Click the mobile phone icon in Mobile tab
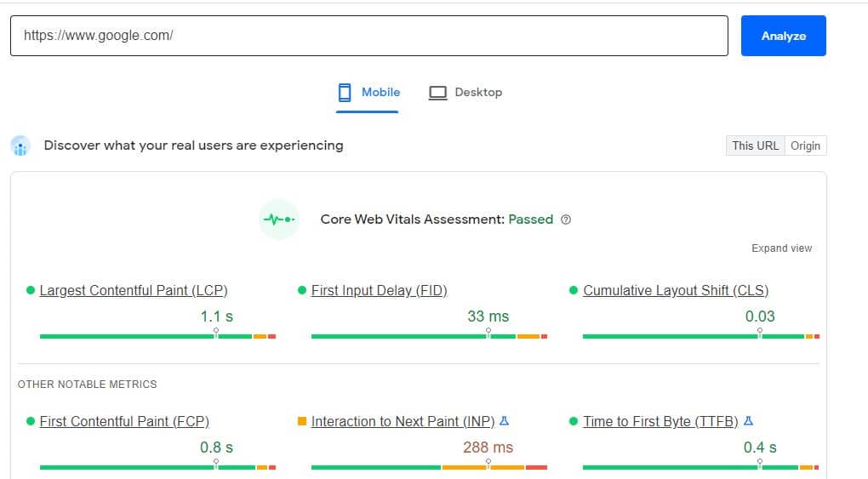Screen dimensions: 868x479 pos(345,93)
